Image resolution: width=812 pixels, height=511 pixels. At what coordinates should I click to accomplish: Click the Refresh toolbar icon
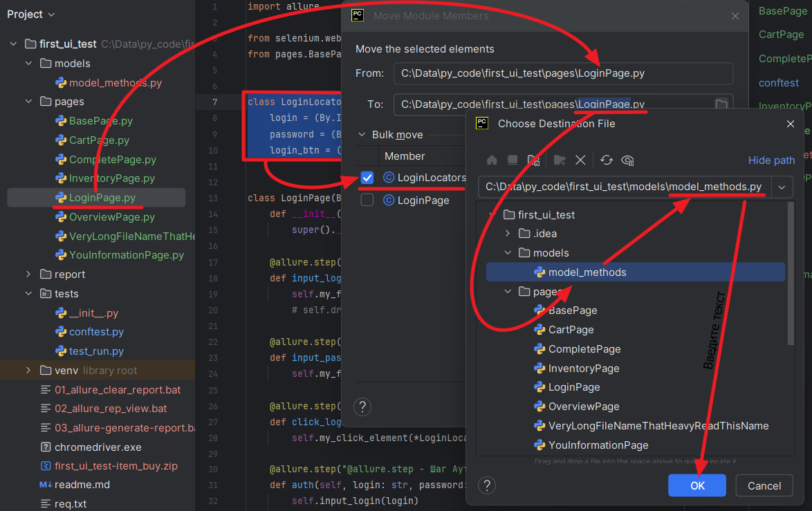click(607, 160)
